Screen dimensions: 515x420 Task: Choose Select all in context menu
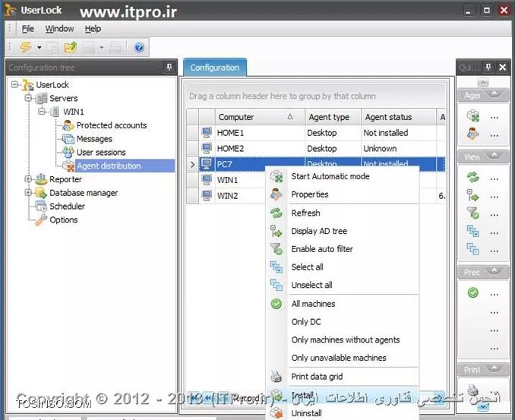click(x=343, y=267)
